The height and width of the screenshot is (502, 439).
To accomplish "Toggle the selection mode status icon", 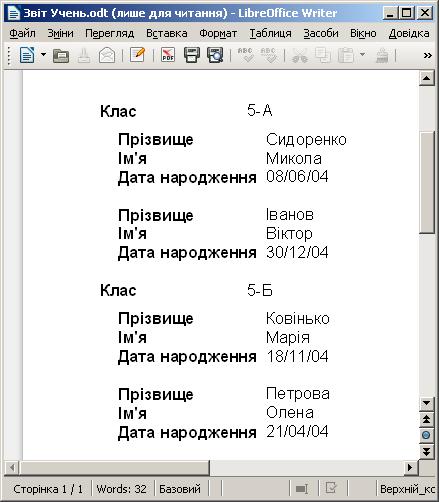I will [302, 489].
